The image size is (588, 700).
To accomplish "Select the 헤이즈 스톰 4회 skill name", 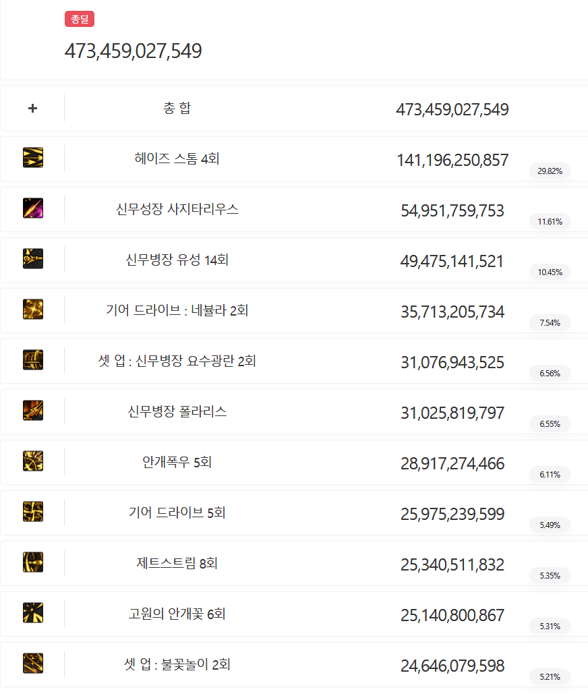I will (x=177, y=159).
